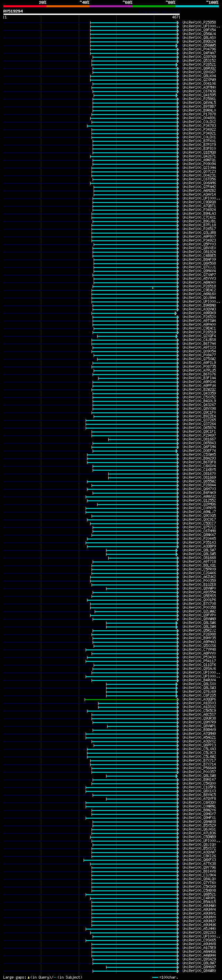Select the UniRef100_B4FAK9 label
The height and width of the screenshot is (980, 222).
coord(199,493)
